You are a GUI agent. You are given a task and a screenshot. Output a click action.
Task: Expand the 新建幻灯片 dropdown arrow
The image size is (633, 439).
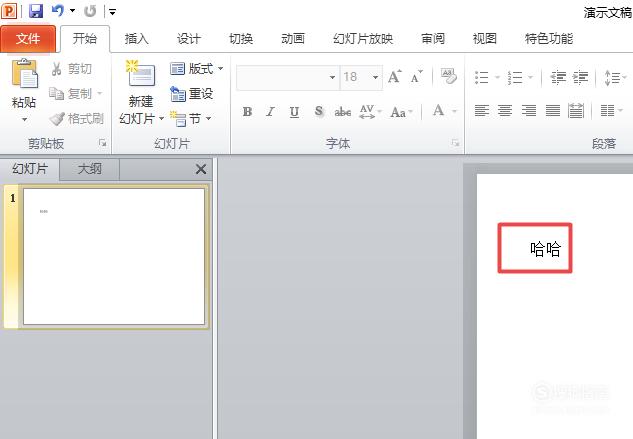point(161,119)
